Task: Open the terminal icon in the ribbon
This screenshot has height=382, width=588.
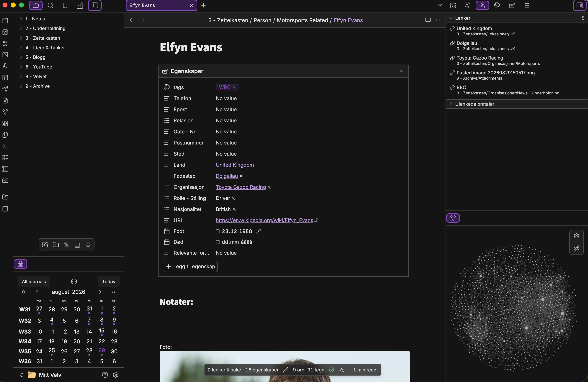Action: [5, 146]
